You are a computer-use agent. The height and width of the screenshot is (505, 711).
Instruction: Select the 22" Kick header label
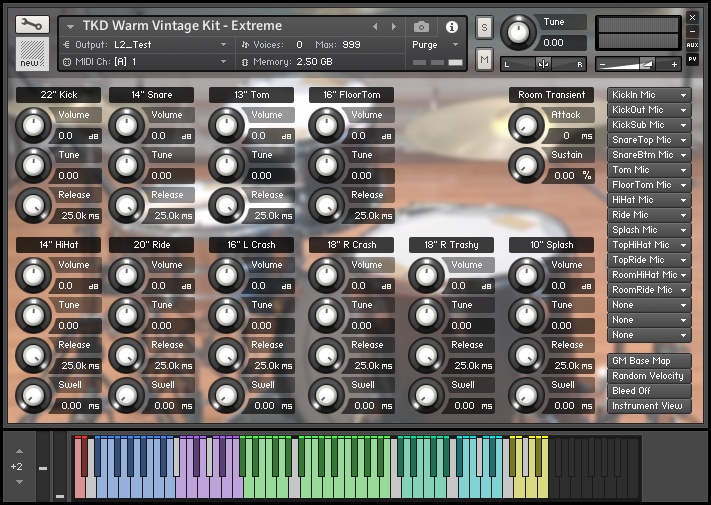[x=58, y=95]
